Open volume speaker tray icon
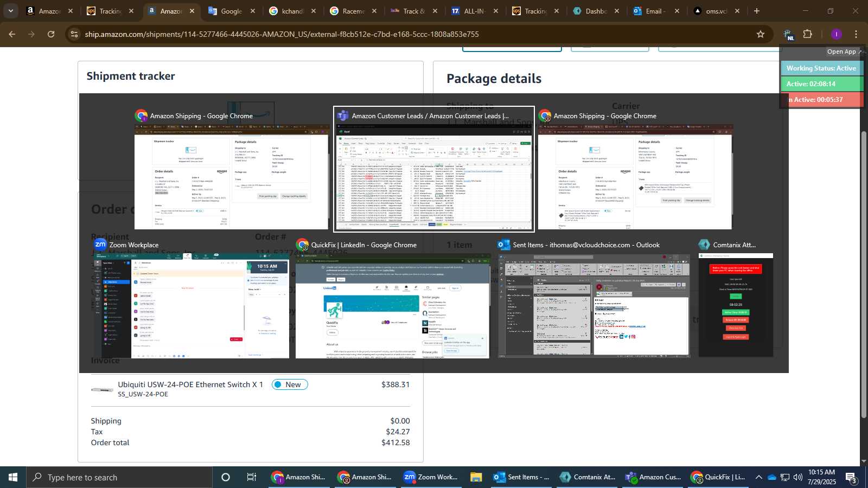The image size is (868, 488). point(798,477)
